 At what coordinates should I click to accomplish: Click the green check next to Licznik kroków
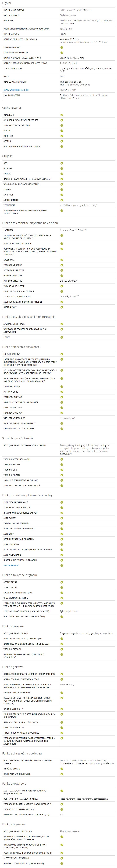pos(62,354)
